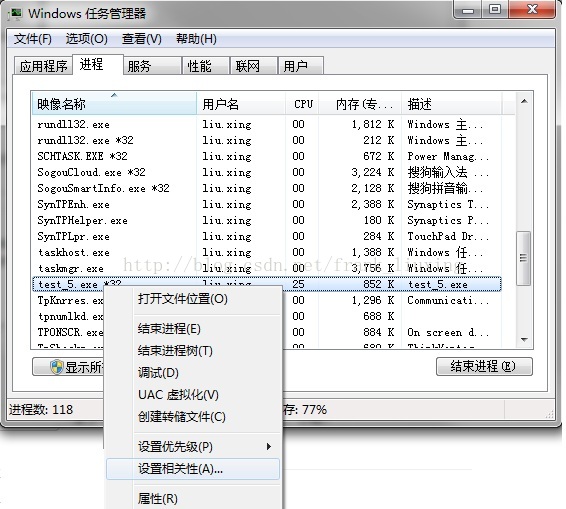The width and height of the screenshot is (566, 509).
Task: Choose 创建转储文件(C) from the context menu
Action: [x=193, y=417]
